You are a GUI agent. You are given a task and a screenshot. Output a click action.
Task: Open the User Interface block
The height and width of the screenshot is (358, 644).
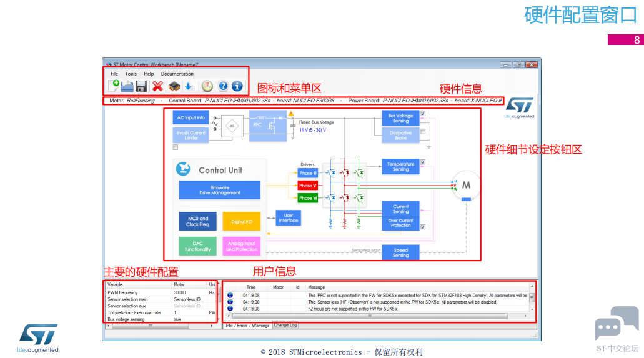[289, 218]
